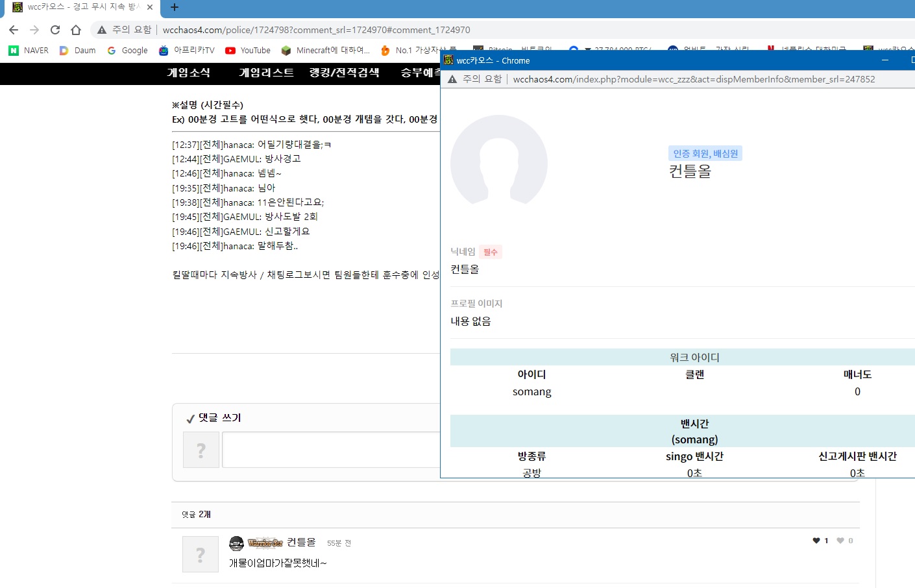Click the somang ID table cell

[x=532, y=391]
